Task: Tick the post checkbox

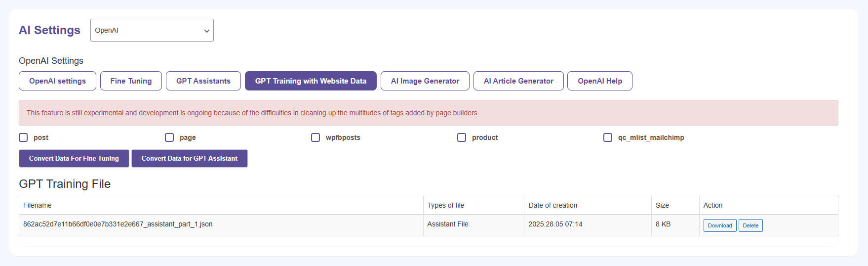Action: pyautogui.click(x=23, y=137)
